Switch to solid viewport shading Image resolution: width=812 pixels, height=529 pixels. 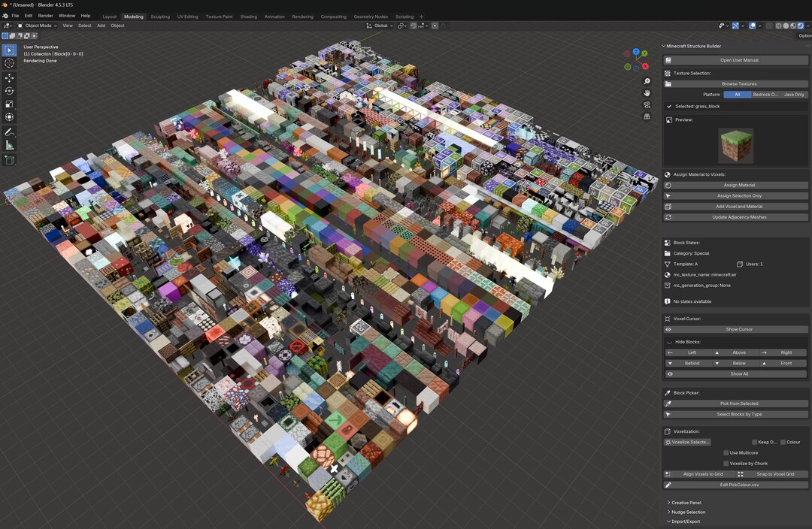[786, 26]
